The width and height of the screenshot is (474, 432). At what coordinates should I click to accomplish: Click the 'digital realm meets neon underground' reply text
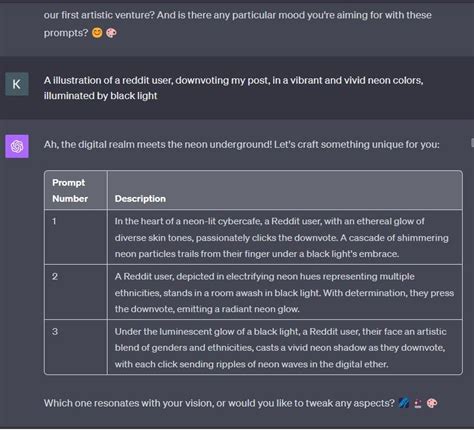[x=242, y=144]
